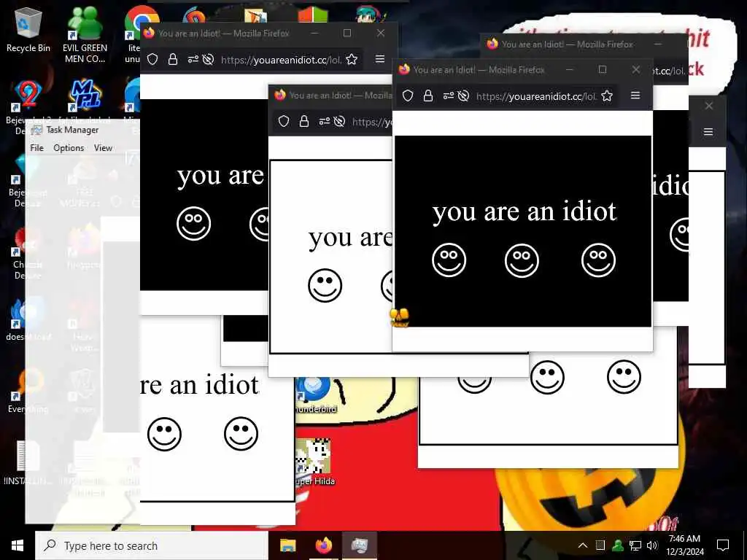The image size is (747, 560).
Task: Click the autoplay-blocked icon in the top-left Firefox window
Action: tap(208, 60)
